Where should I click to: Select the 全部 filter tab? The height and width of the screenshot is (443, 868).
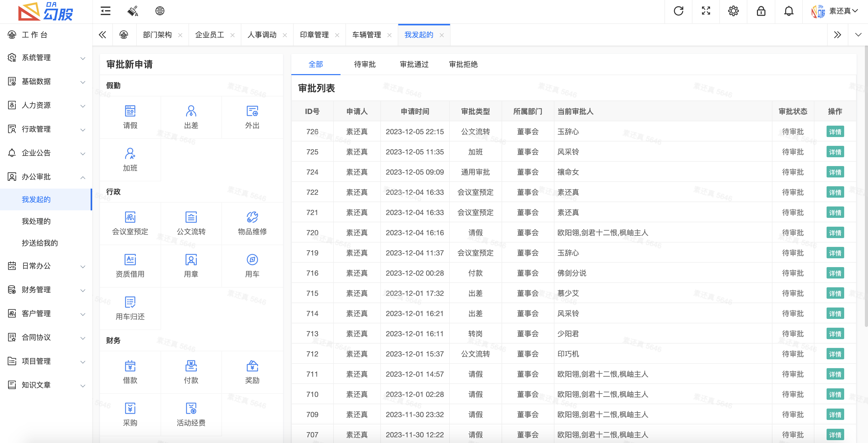[316, 65]
